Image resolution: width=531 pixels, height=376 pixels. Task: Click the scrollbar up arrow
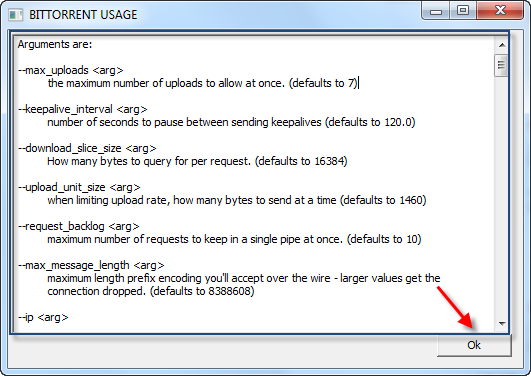point(502,45)
